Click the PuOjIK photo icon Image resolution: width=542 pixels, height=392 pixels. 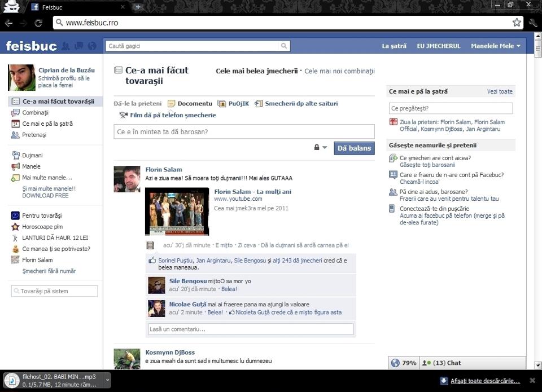221,104
